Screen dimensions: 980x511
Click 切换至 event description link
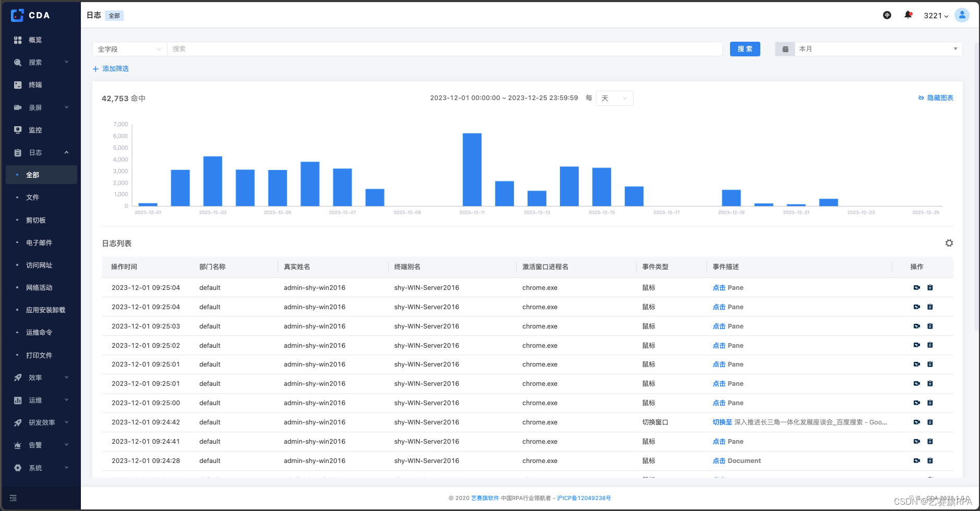[x=723, y=422]
